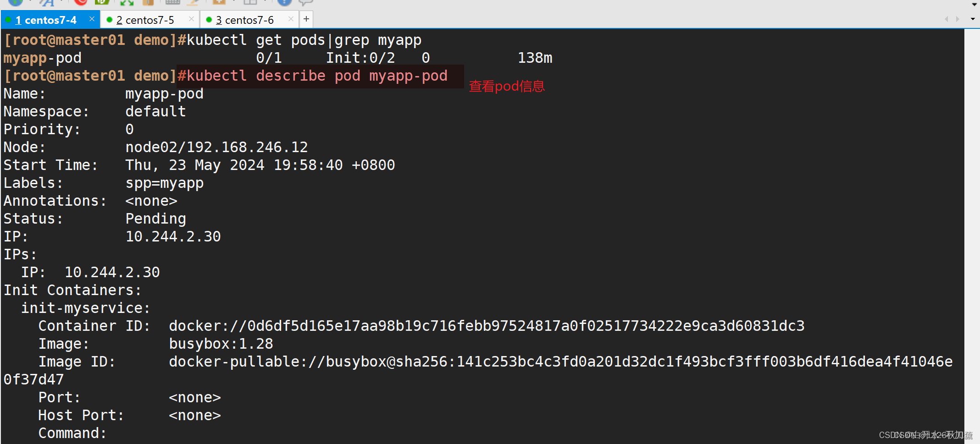Open the font 'A' toolbar icon
Screen dimensions: 980x444
[47, 2]
